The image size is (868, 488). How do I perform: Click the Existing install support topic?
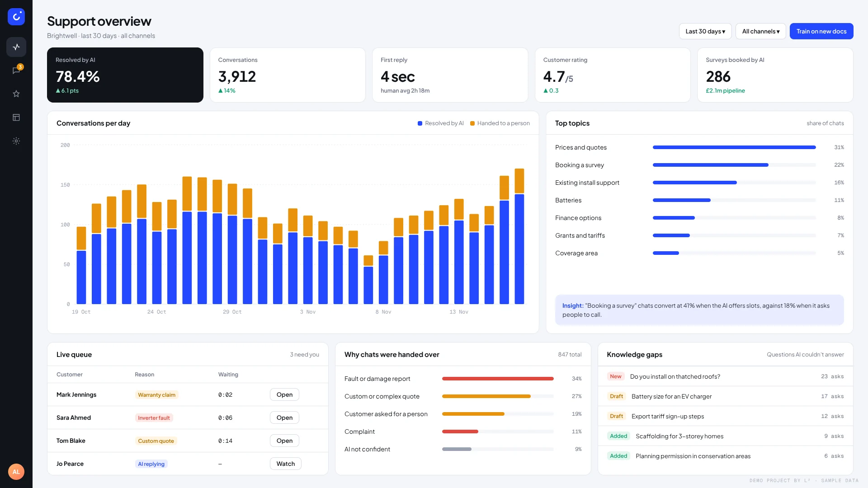(x=699, y=183)
